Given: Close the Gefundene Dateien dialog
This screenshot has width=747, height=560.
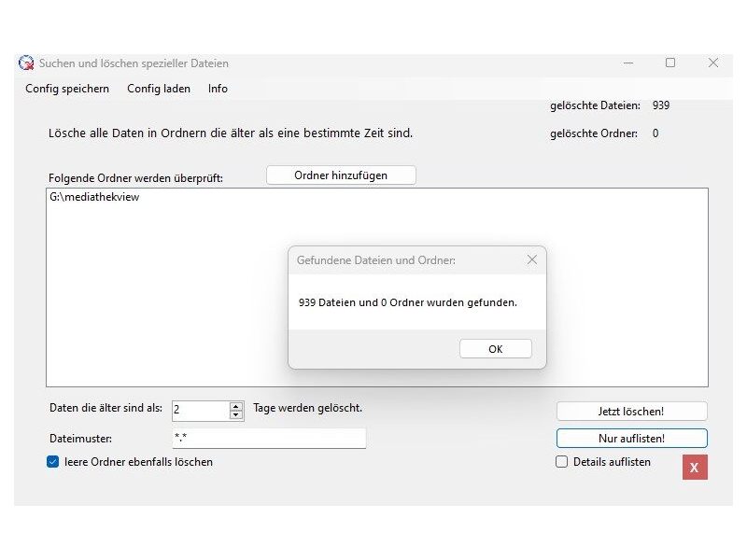Looking at the screenshot, I should (533, 259).
